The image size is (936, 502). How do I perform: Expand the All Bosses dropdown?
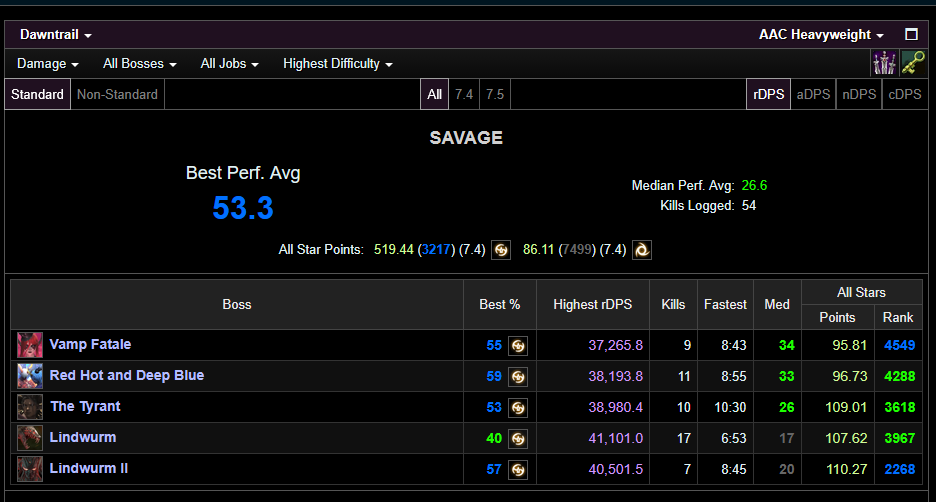(140, 64)
